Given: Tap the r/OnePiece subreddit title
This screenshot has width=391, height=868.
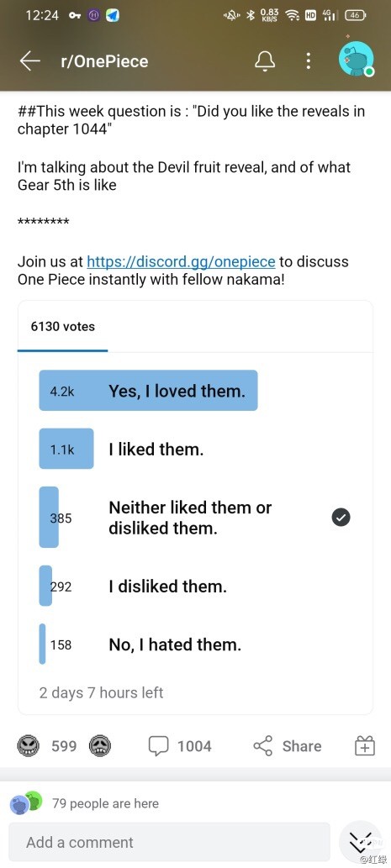Looking at the screenshot, I should (104, 60).
